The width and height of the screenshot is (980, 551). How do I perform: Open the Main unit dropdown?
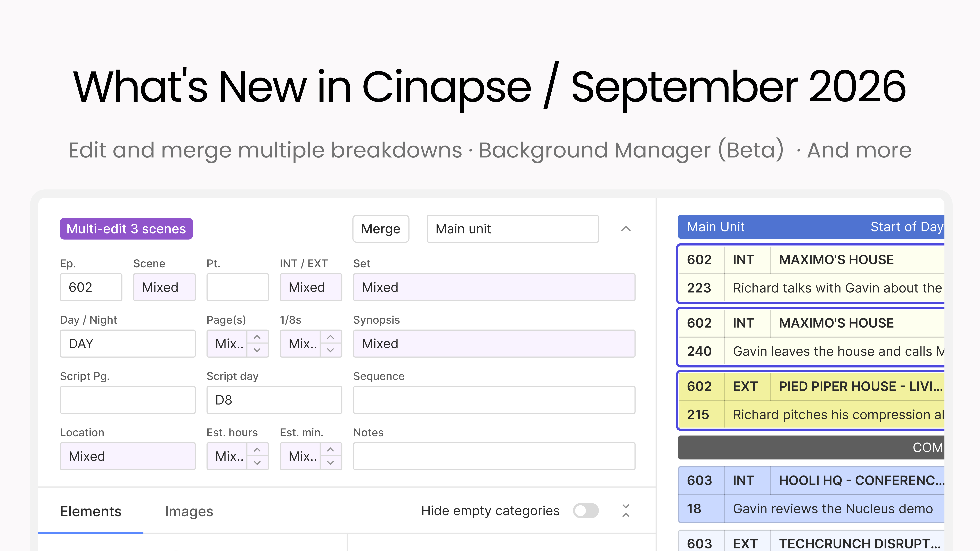click(512, 229)
